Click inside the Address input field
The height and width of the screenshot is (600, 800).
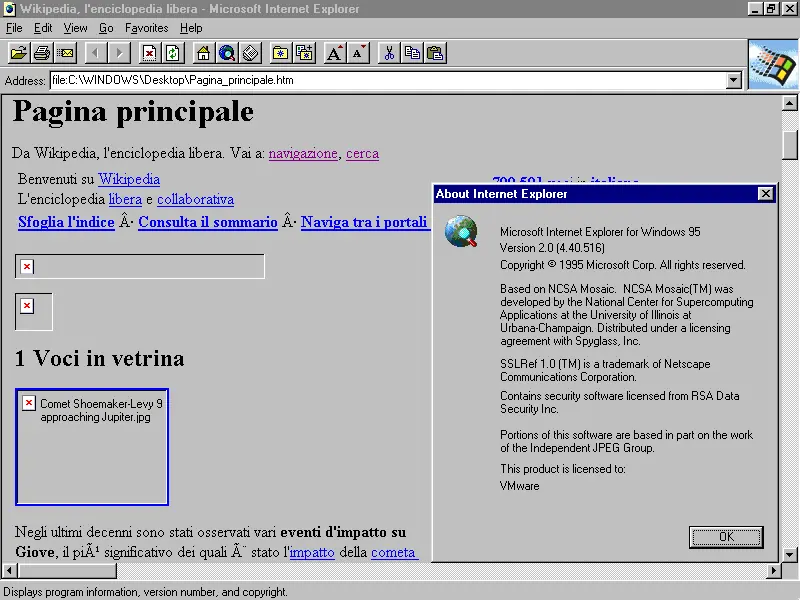click(x=300, y=80)
